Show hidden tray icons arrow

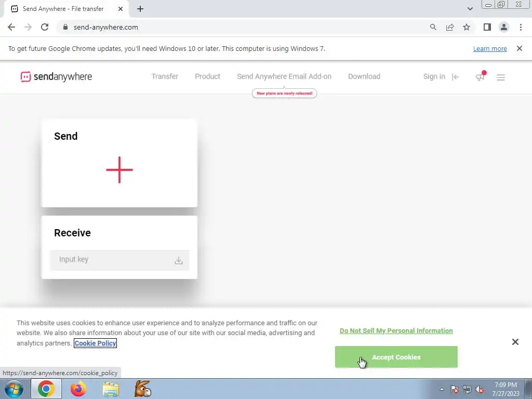tap(442, 389)
